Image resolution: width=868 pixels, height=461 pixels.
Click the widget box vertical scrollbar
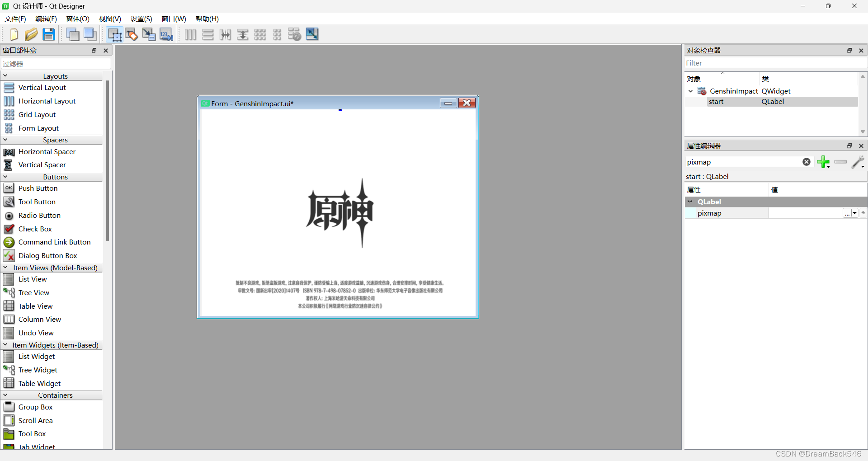(x=108, y=160)
